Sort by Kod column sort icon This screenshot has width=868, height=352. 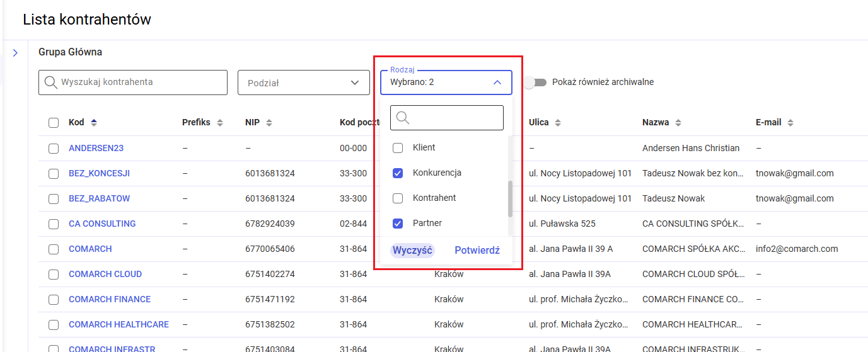pos(94,123)
